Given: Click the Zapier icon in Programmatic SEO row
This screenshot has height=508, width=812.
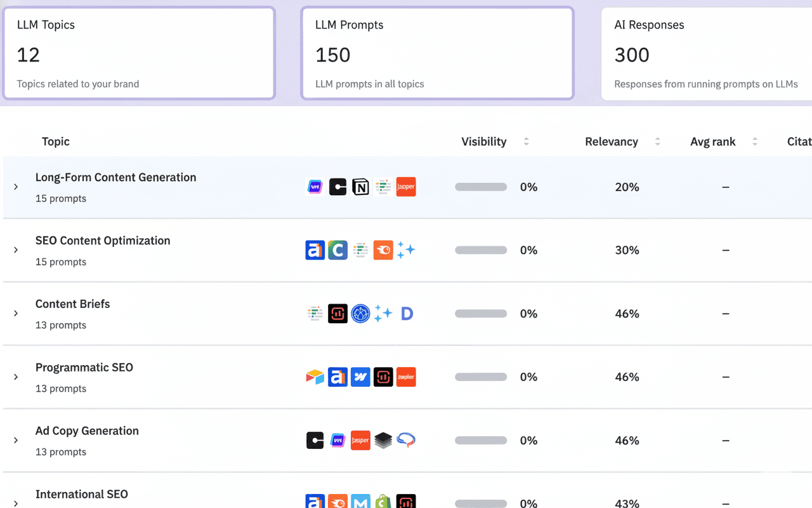Looking at the screenshot, I should (406, 377).
